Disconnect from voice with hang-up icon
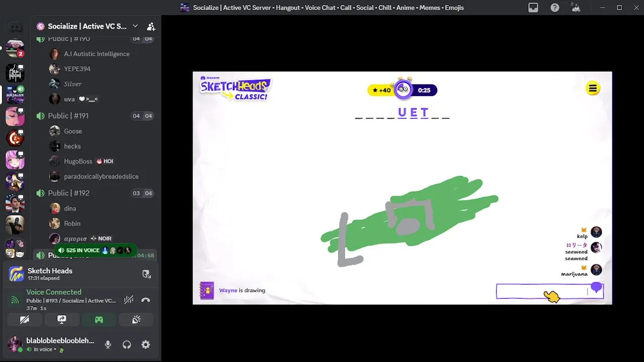Screen dimensions: 644x362 (x=146, y=300)
